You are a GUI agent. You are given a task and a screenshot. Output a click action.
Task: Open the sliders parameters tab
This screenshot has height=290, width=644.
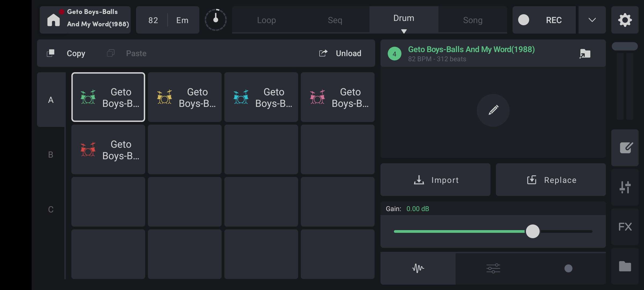493,268
